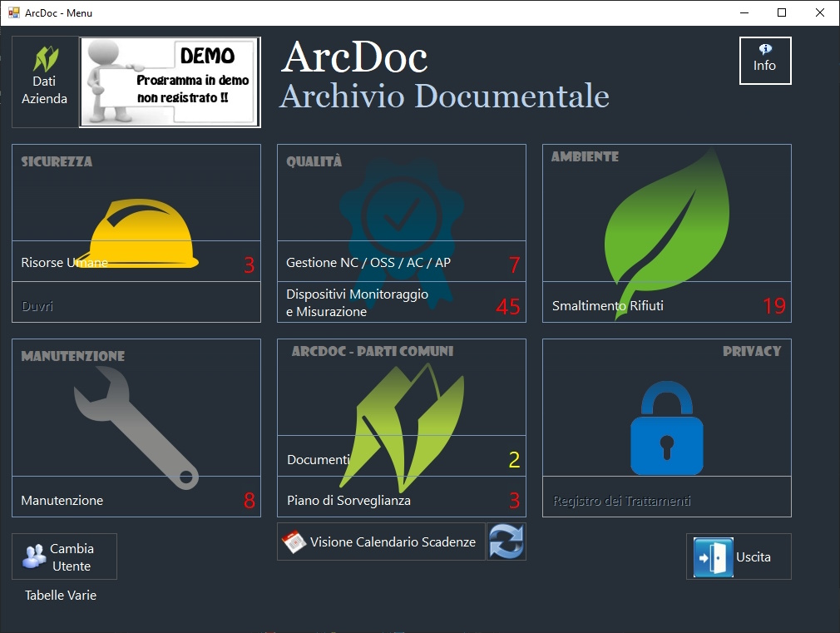Open the Manutenzione entry row
The width and height of the screenshot is (840, 633).
click(136, 497)
